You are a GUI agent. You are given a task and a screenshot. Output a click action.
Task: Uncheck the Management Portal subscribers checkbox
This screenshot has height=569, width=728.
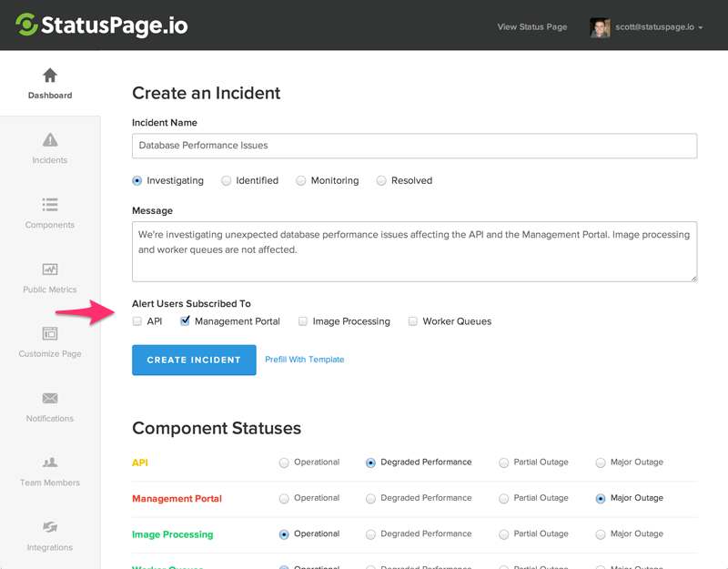[185, 321]
